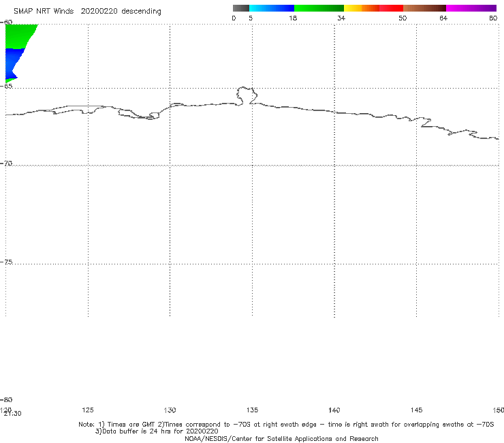Screen dimensions: 504x443
Task: Click the peninsula outline on the coastline near 135
Action: (x=247, y=95)
